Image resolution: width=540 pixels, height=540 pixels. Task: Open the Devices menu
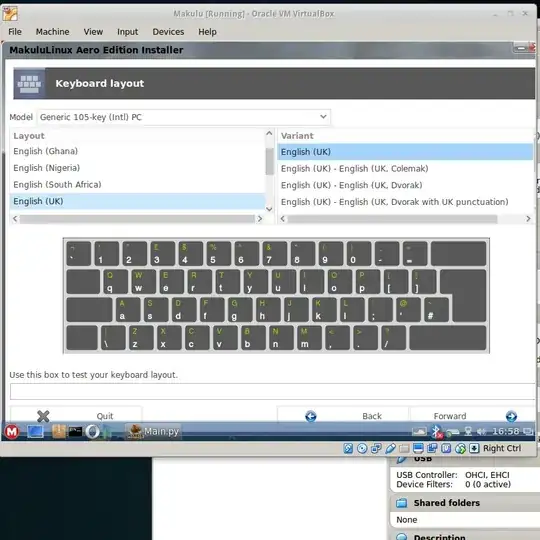click(x=168, y=32)
